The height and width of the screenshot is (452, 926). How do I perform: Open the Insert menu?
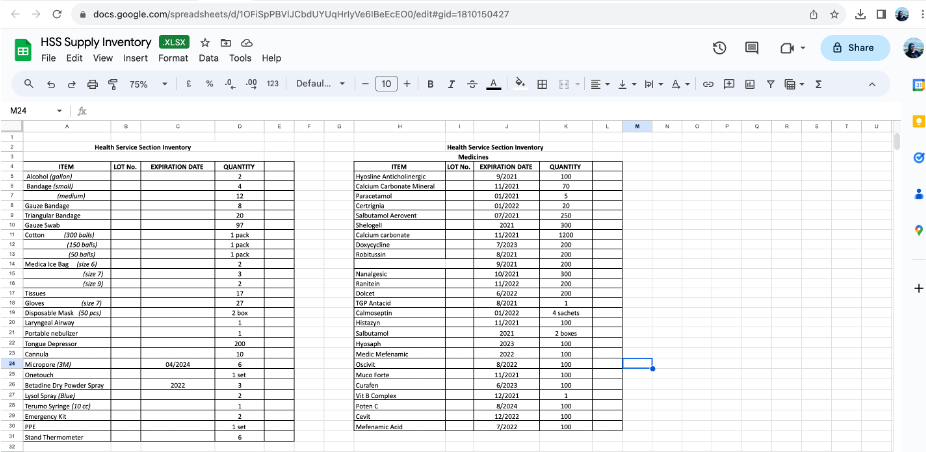135,58
